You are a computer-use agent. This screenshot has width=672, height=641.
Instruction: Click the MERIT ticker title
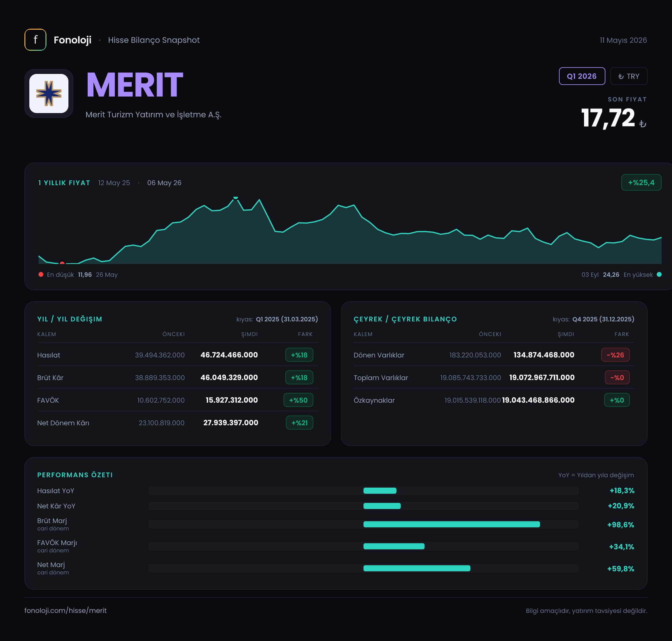tap(135, 85)
